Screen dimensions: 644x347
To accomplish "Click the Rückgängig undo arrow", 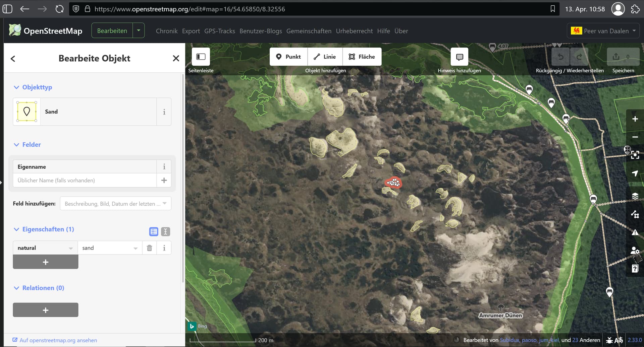I will click(560, 57).
